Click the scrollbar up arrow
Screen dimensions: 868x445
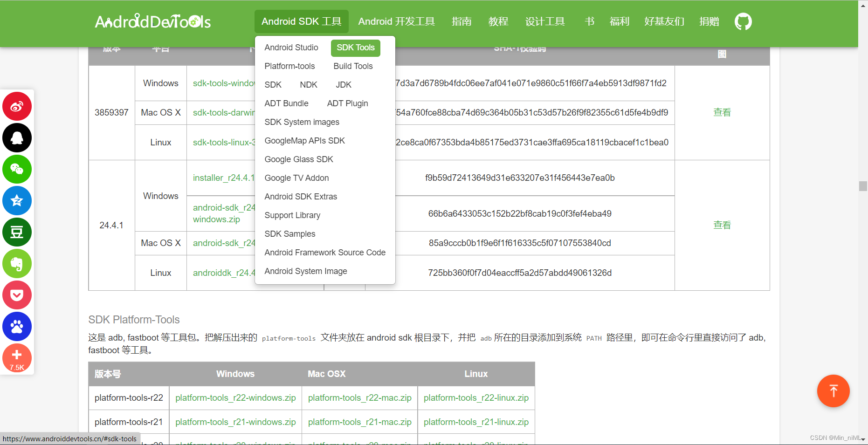(863, 5)
